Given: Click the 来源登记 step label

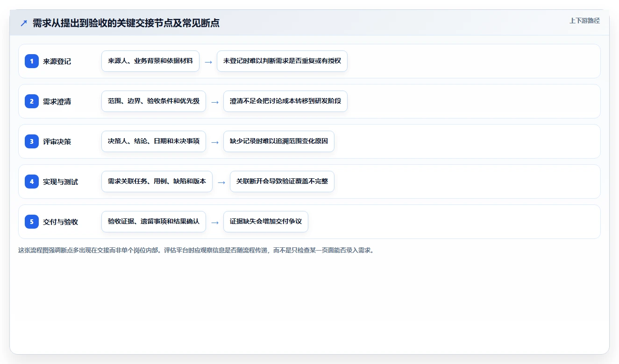Looking at the screenshot, I should click(x=57, y=61).
